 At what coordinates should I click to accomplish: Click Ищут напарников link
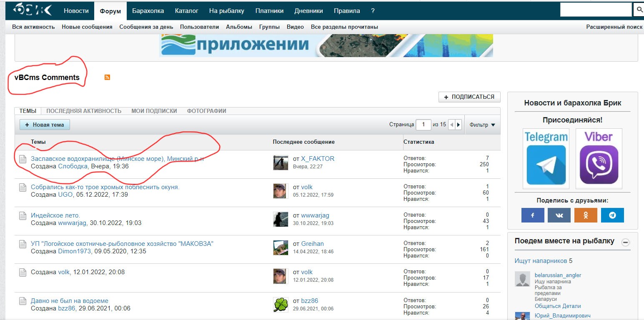click(x=541, y=261)
